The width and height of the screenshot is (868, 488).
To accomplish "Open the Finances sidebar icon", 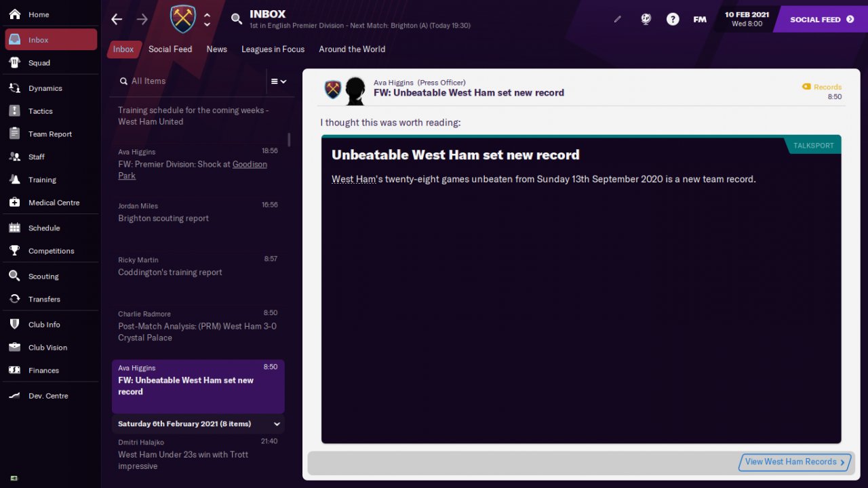I will (x=14, y=370).
